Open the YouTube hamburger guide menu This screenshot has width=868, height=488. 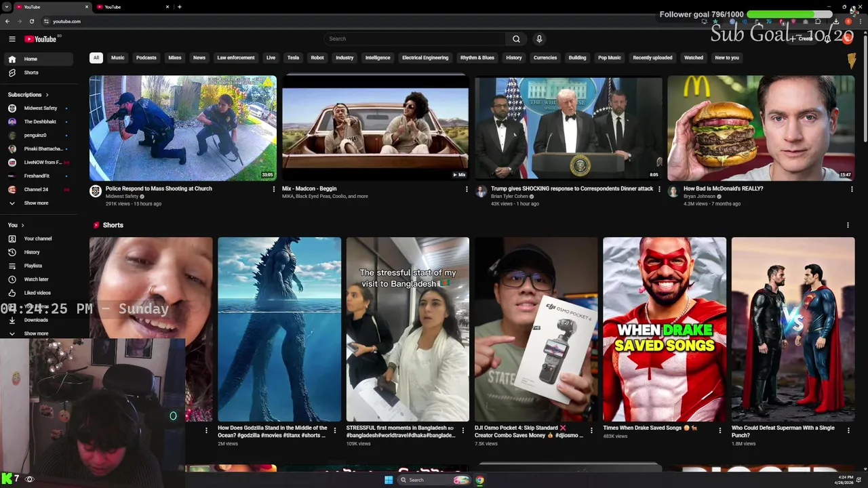click(x=12, y=39)
